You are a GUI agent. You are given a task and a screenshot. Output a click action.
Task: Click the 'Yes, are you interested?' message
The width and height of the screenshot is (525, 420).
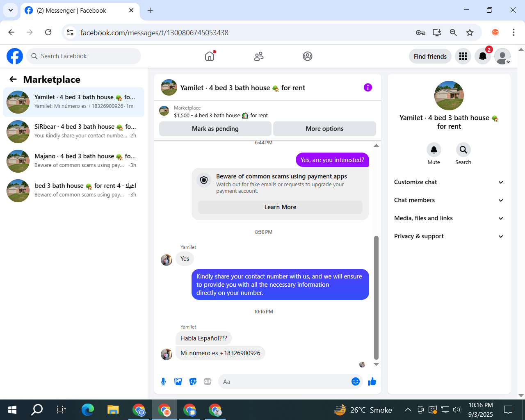pos(332,160)
